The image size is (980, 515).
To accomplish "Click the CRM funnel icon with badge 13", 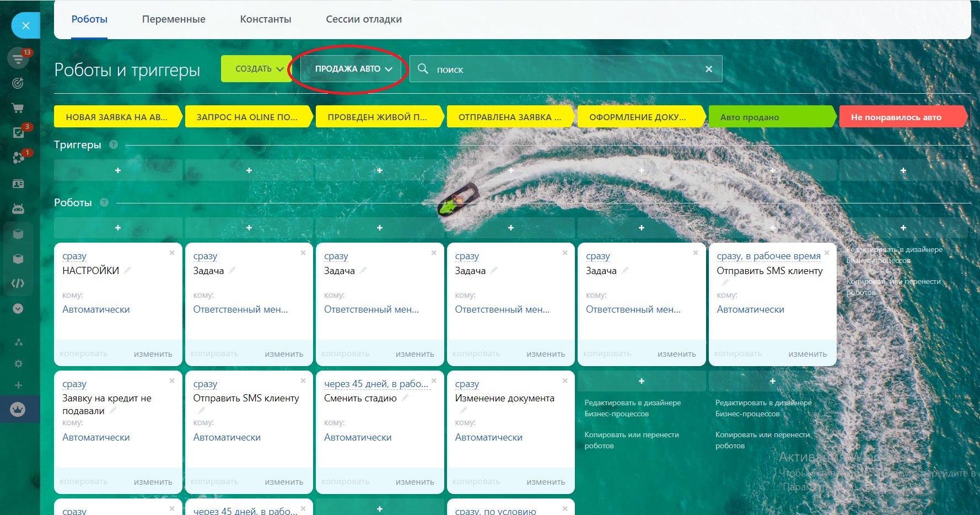I will click(18, 58).
